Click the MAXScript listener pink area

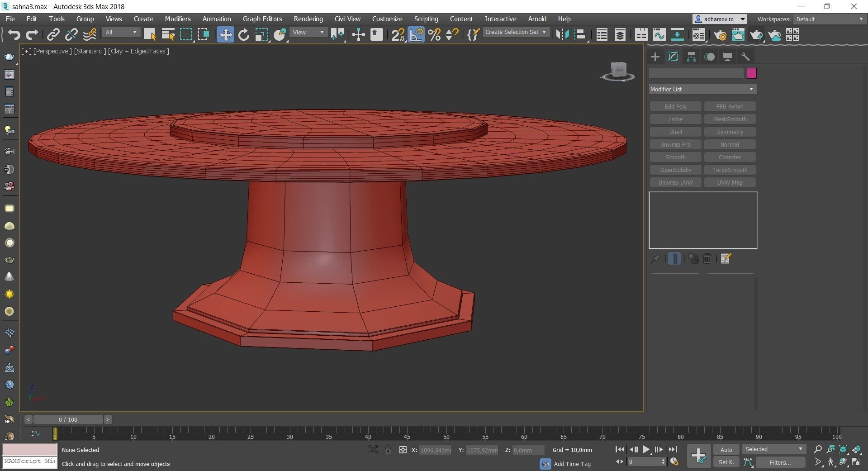[30, 449]
